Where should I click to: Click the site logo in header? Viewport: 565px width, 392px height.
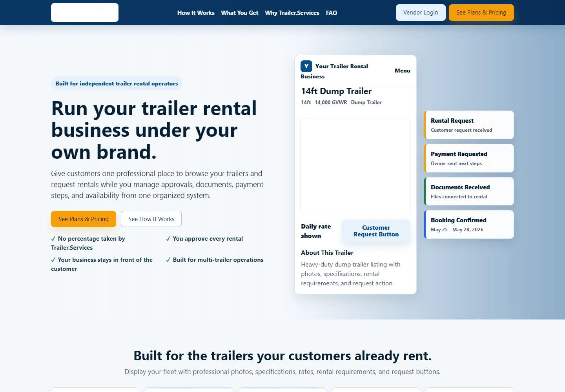pyautogui.click(x=85, y=13)
